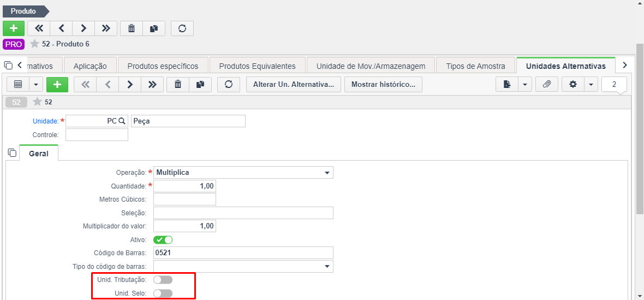Click the Seleção field
The width and height of the screenshot is (644, 300).
tap(243, 213)
